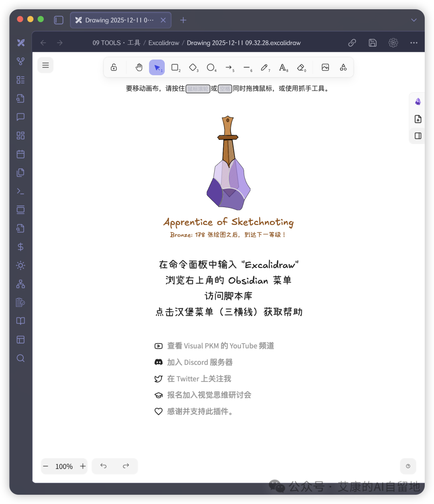
Task: Click the sun theme ribbon icon
Action: [x=20, y=265]
